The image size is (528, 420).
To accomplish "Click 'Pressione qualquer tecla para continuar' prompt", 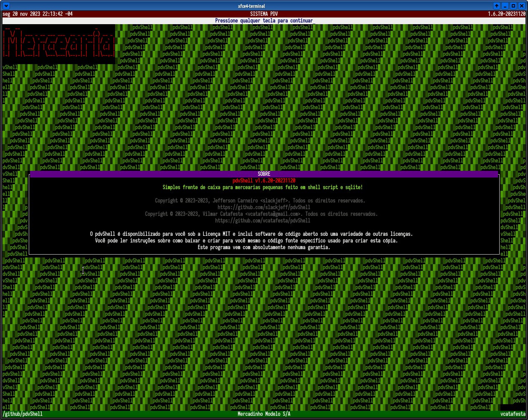I will pyautogui.click(x=264, y=20).
